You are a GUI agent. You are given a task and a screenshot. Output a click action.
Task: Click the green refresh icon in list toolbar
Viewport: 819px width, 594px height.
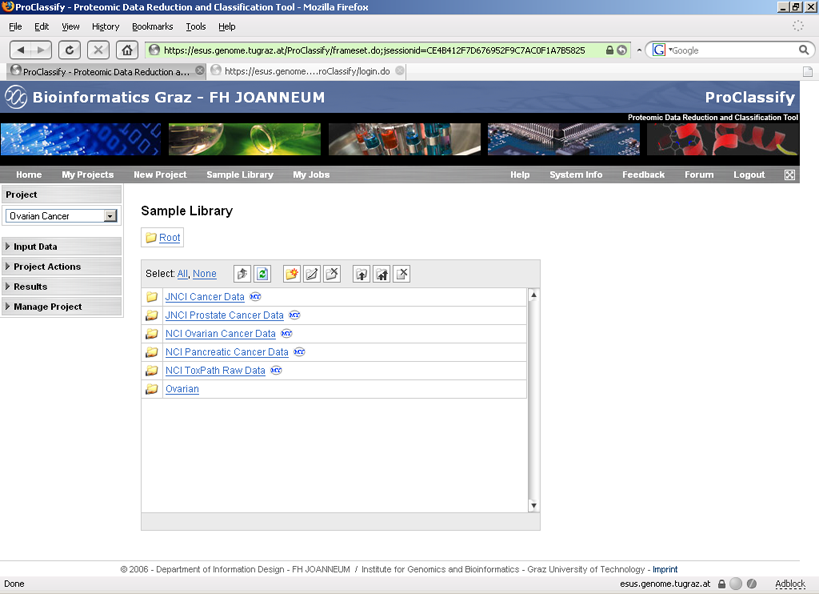click(262, 274)
